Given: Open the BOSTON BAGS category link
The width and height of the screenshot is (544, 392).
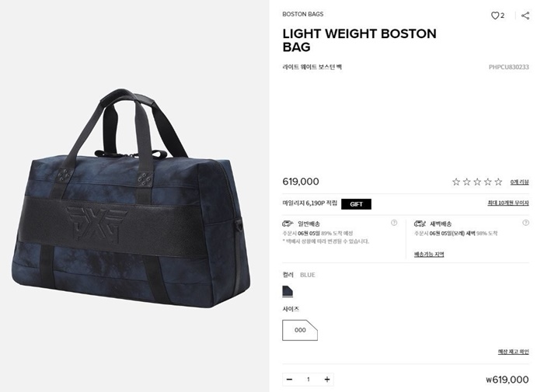Looking at the screenshot, I should click(x=302, y=14).
